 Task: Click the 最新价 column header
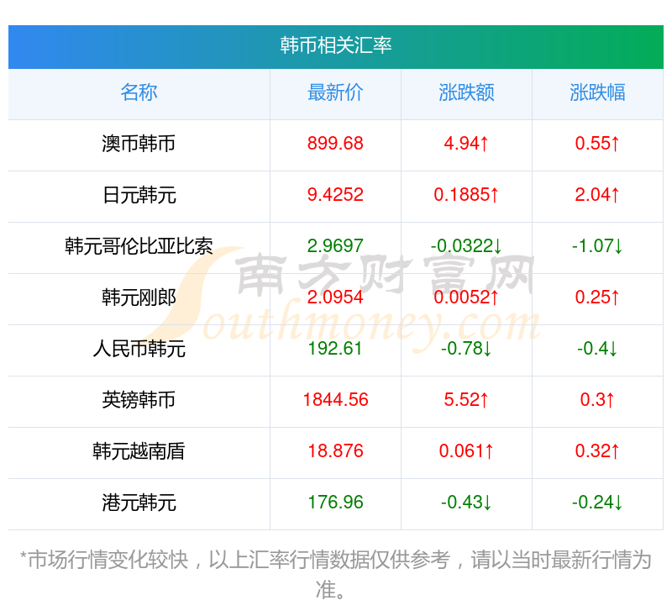coord(335,92)
